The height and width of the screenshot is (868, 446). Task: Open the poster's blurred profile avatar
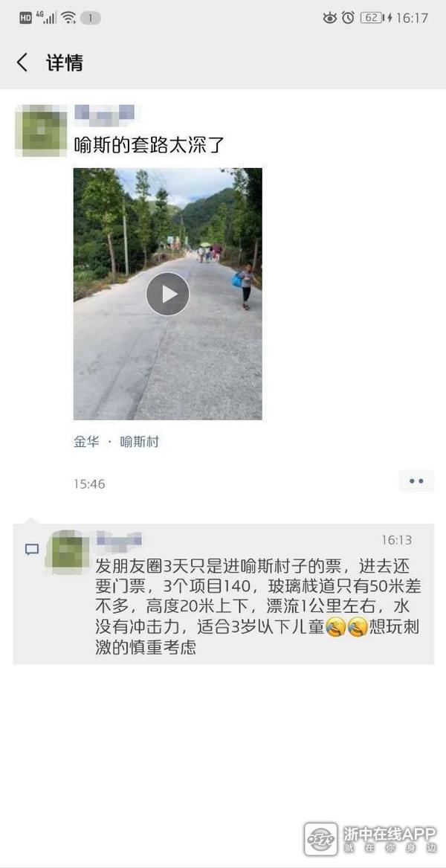41,131
